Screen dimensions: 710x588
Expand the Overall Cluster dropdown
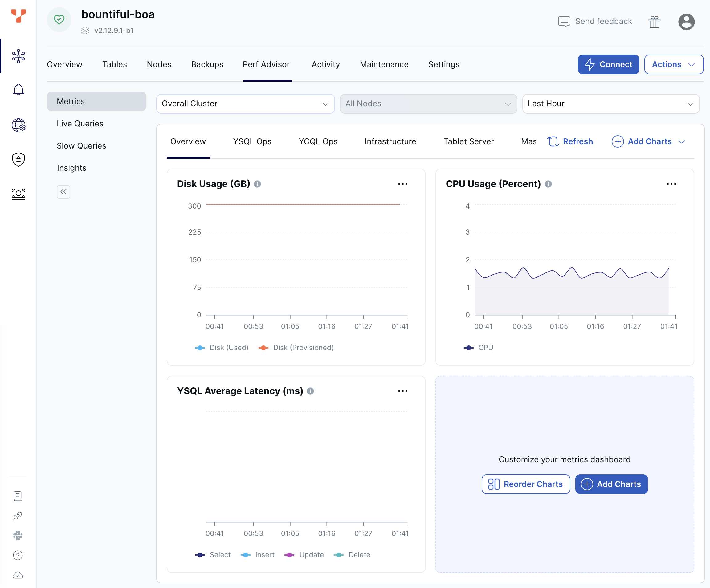[245, 104]
